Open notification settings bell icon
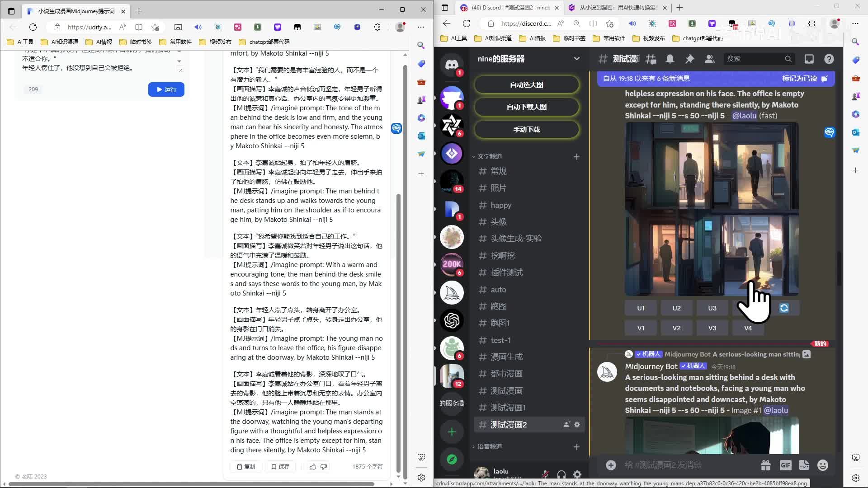Image resolution: width=868 pixels, height=488 pixels. (670, 59)
